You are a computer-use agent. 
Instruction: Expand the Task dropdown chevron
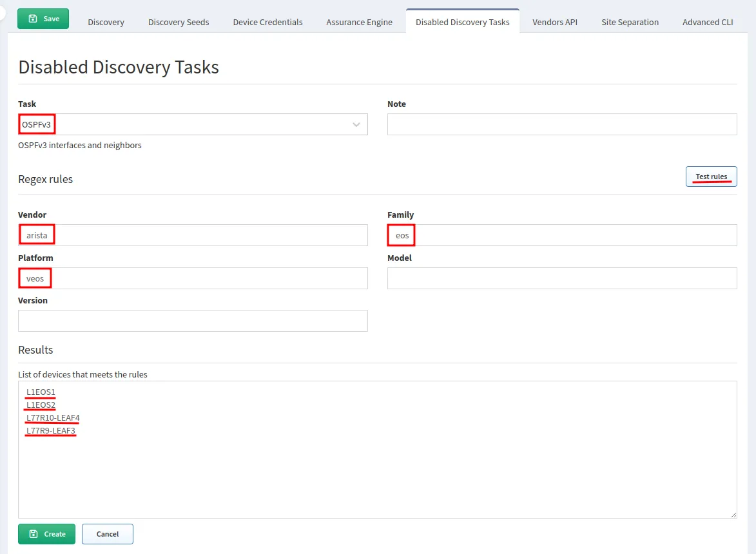[356, 125]
